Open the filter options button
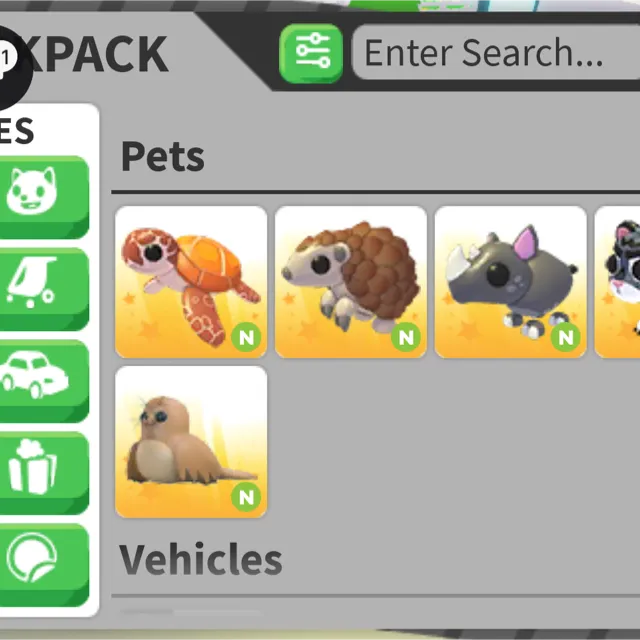The image size is (640, 640). pos(311,53)
